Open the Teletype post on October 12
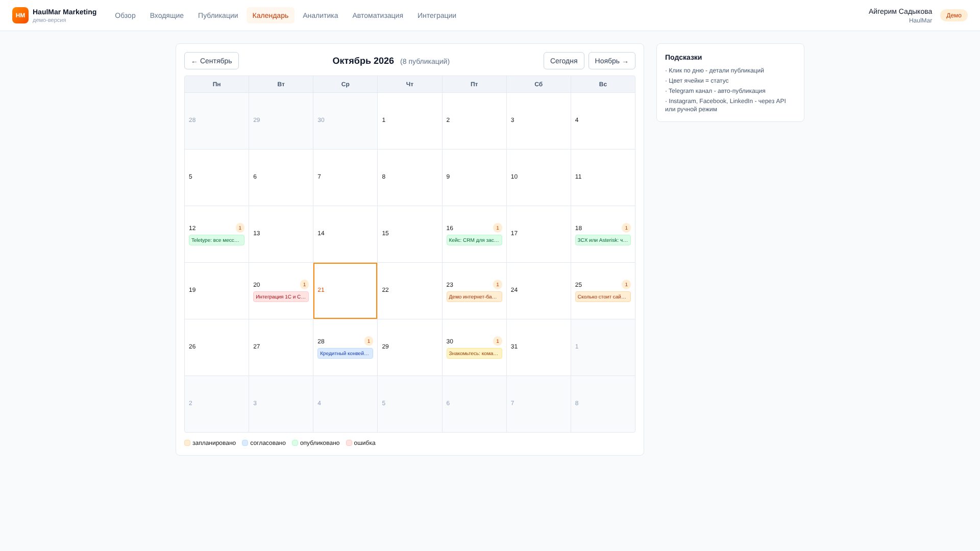The image size is (980, 551). 216,240
